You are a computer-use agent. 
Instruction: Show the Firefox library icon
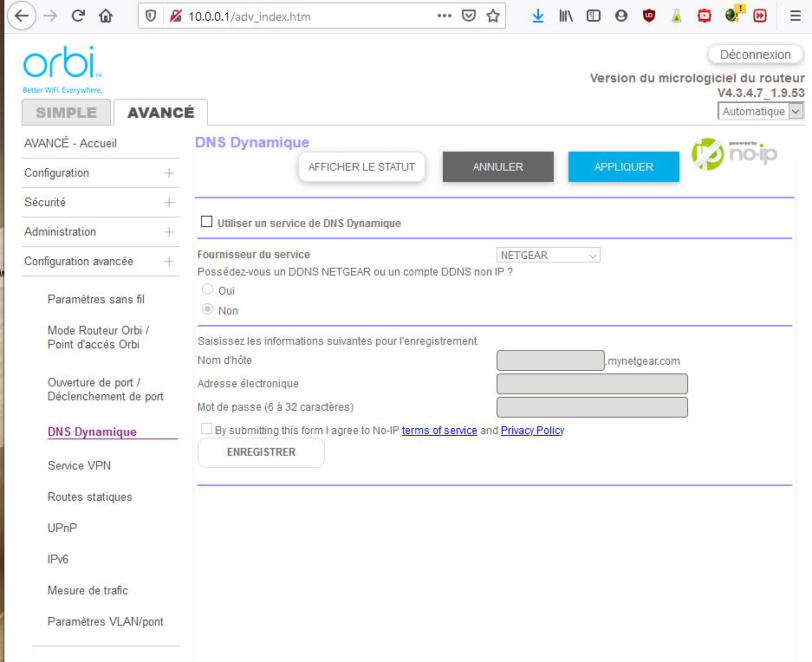566,16
